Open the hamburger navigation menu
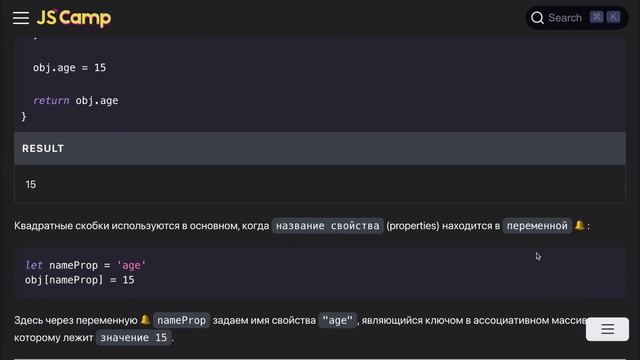The image size is (640, 360). point(21,18)
